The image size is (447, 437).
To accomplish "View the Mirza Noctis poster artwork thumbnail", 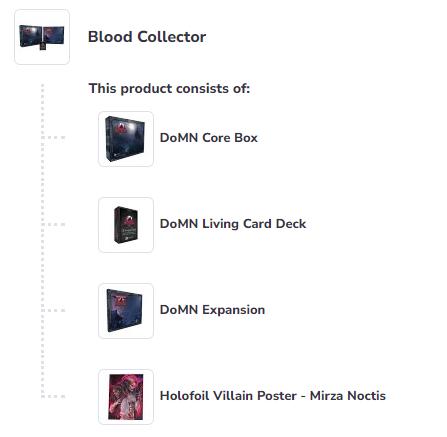I will coord(126,397).
